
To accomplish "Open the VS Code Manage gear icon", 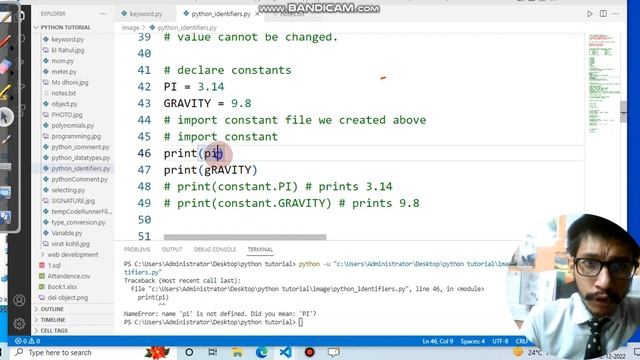I will click(19, 324).
